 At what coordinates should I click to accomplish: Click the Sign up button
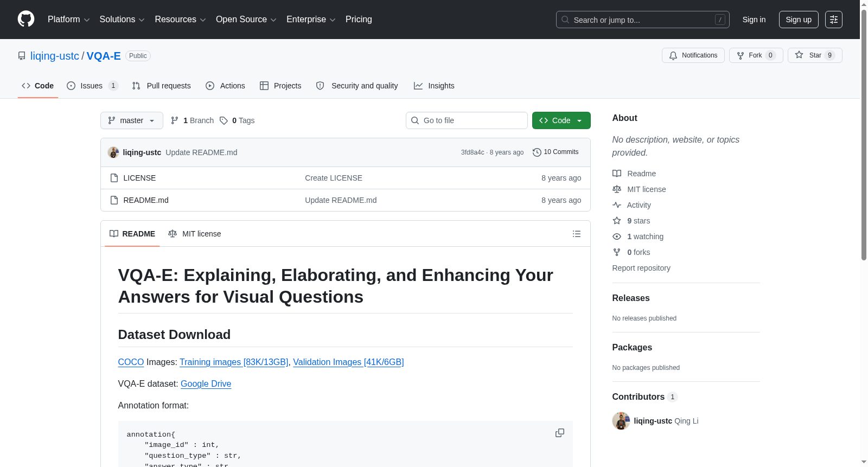pyautogui.click(x=799, y=20)
